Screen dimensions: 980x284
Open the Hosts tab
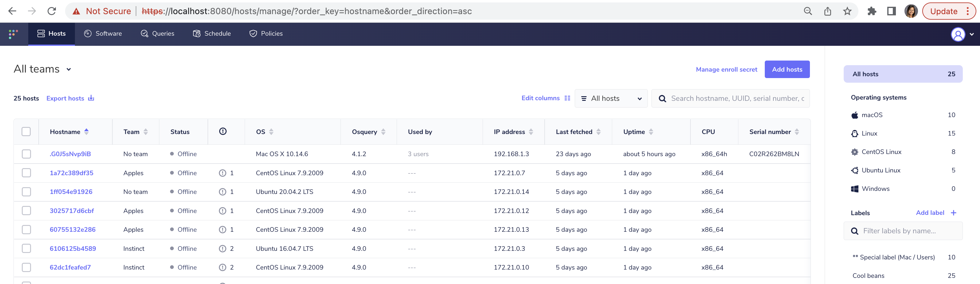coord(51,34)
